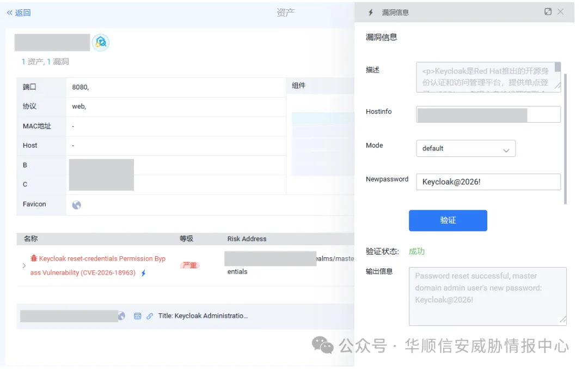This screenshot has height=369, width=588.
Task: Click the 严重 severity badge
Action: pos(189,265)
